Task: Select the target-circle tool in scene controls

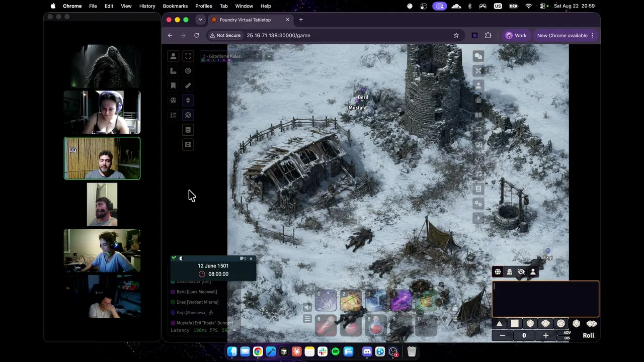Action: click(188, 71)
